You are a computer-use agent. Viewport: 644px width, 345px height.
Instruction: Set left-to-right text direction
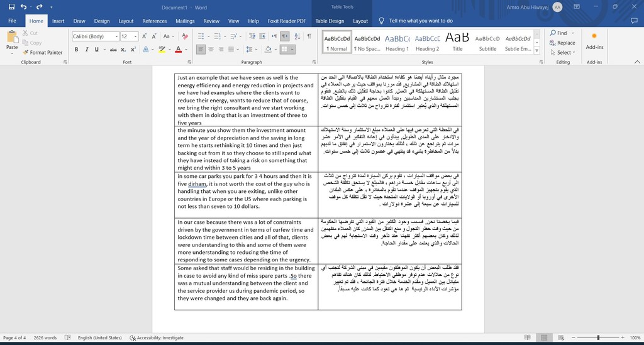tap(274, 36)
